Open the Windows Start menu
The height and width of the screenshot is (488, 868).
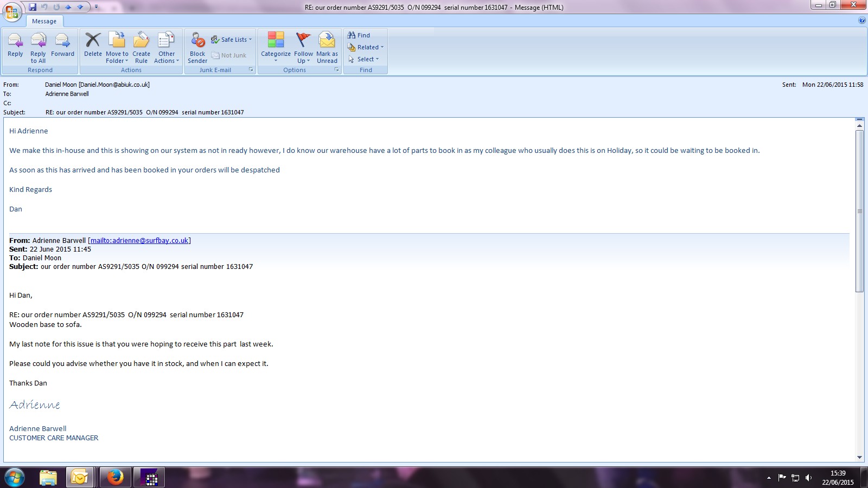tap(14, 478)
